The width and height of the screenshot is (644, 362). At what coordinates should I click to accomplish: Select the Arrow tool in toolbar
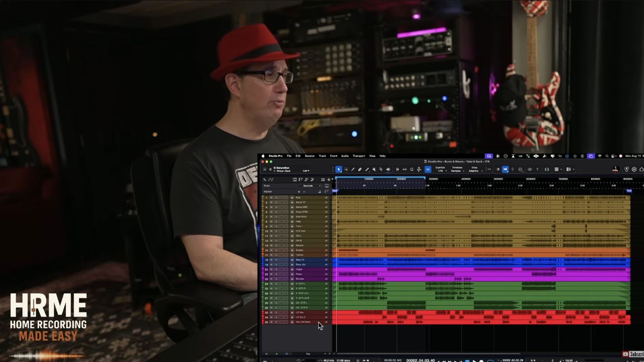[339, 169]
